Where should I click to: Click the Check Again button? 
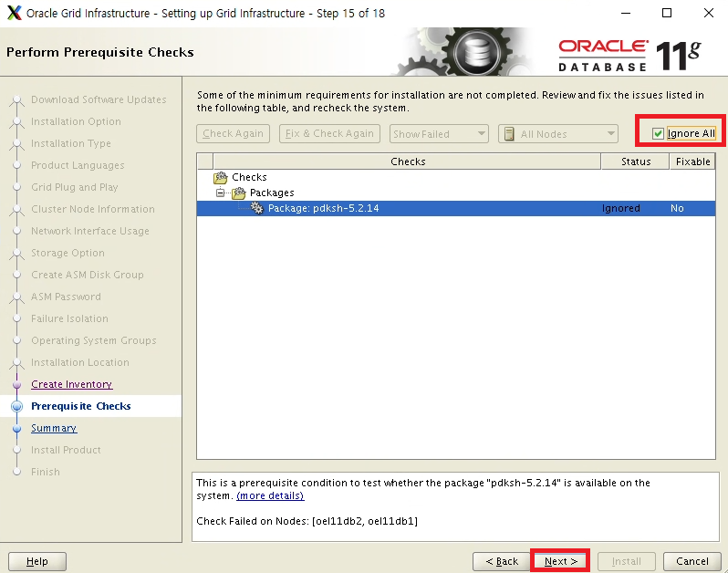coord(233,134)
